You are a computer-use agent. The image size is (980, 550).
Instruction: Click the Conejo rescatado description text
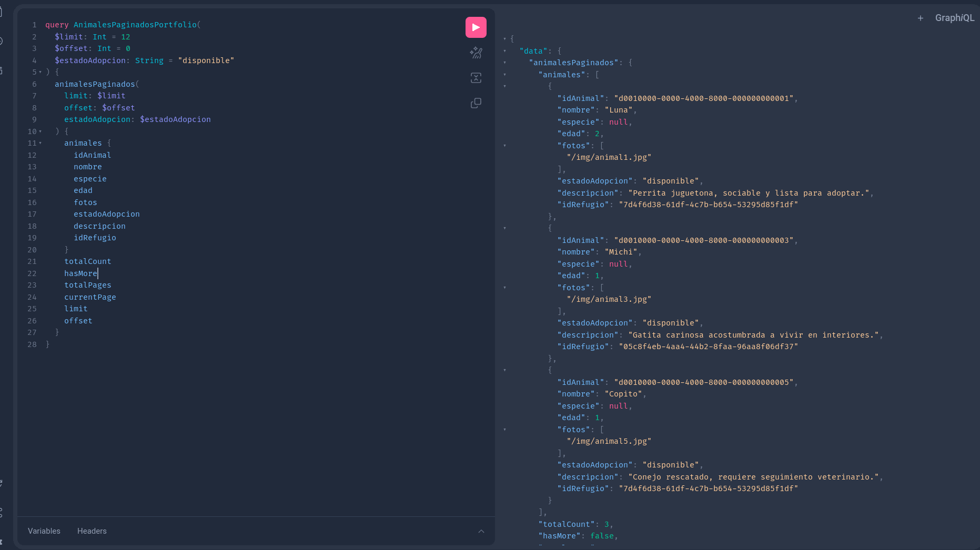pos(753,477)
